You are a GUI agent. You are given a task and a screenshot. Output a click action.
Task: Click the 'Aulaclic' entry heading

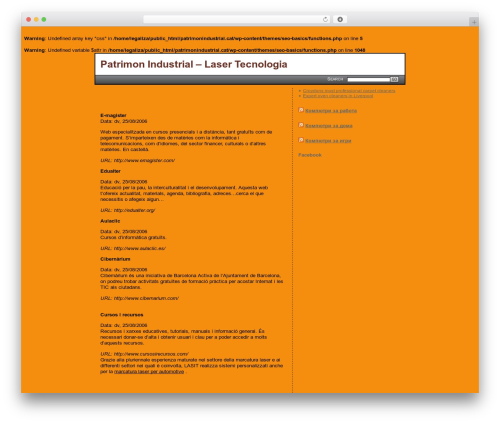(110, 221)
